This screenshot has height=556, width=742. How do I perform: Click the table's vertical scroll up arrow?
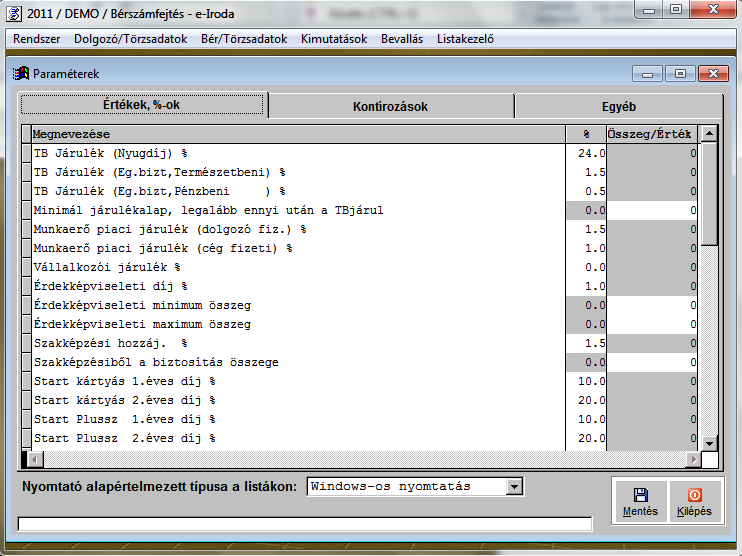[x=709, y=133]
